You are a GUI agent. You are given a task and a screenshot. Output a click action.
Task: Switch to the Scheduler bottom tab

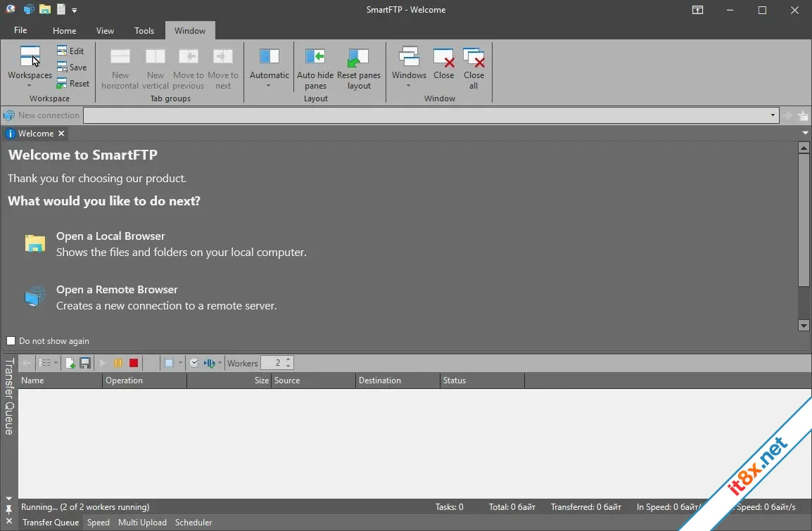click(194, 522)
